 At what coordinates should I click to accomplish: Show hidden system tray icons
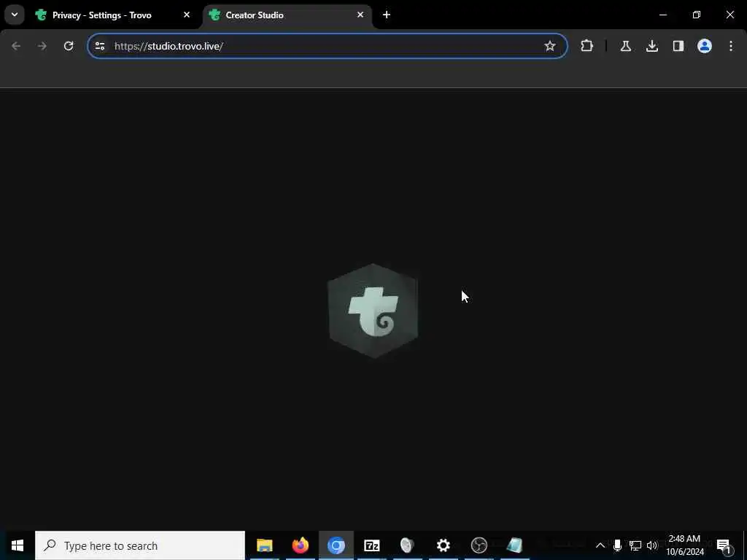click(x=600, y=545)
